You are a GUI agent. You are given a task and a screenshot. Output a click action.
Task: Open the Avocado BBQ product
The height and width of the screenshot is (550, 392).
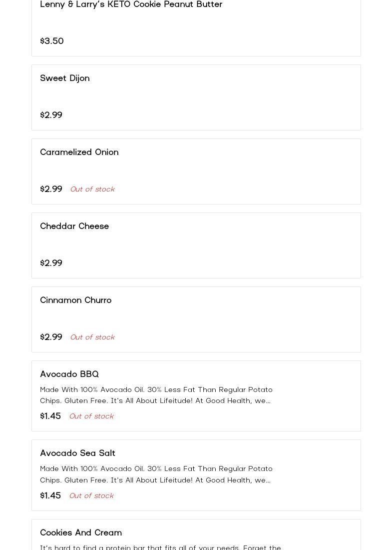tap(69, 374)
